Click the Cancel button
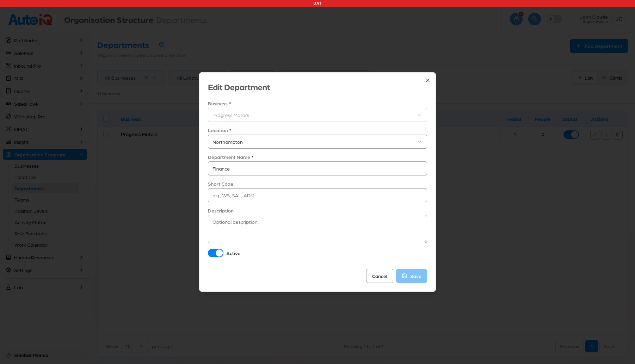Image resolution: width=635 pixels, height=364 pixels. point(380,276)
